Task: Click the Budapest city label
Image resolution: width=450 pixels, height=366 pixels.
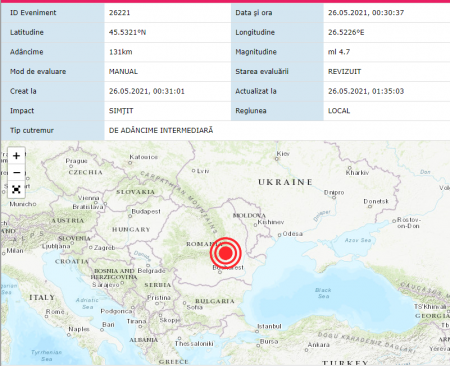Action: pyautogui.click(x=146, y=211)
